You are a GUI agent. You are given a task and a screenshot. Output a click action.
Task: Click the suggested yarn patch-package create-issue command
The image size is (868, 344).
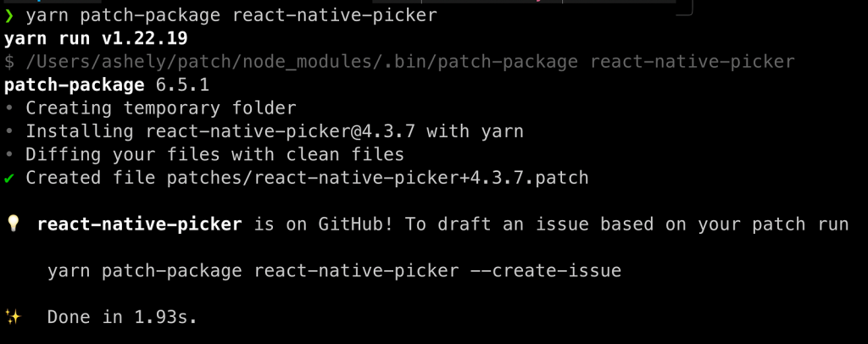click(x=334, y=271)
